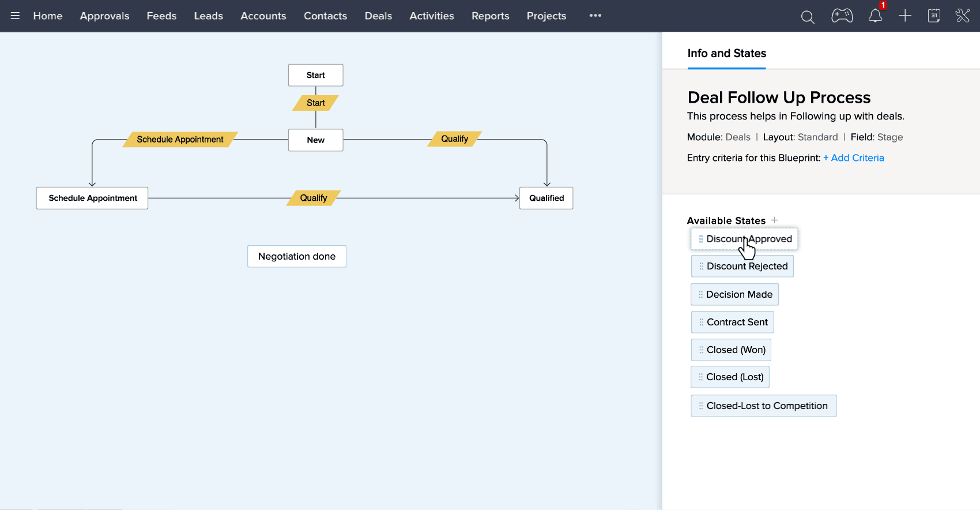Switch to Info and States tab
Screen dimensions: 980x510
coord(726,53)
